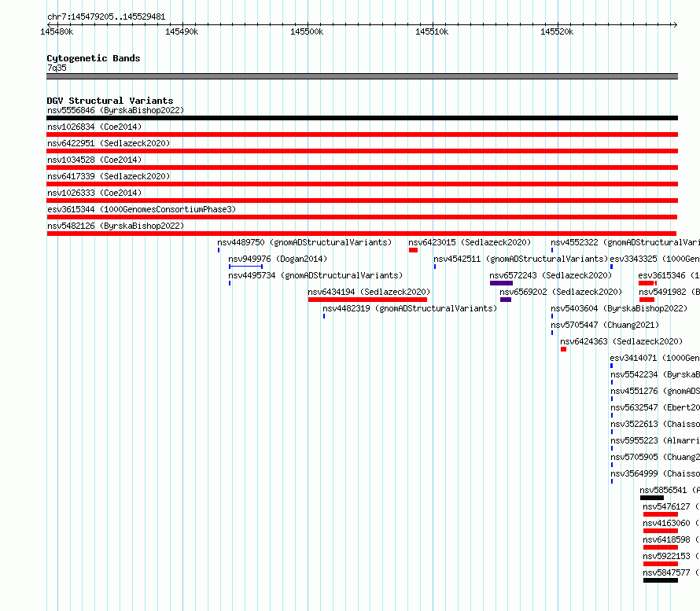Screen dimensions: 700x611
Task: Open the nsv5476127 variant label
Action: coord(671,506)
